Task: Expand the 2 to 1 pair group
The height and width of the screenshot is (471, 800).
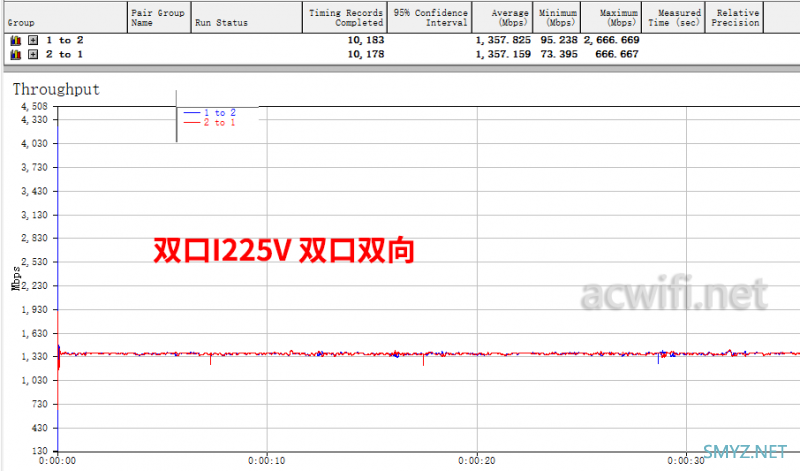Action: (x=33, y=54)
